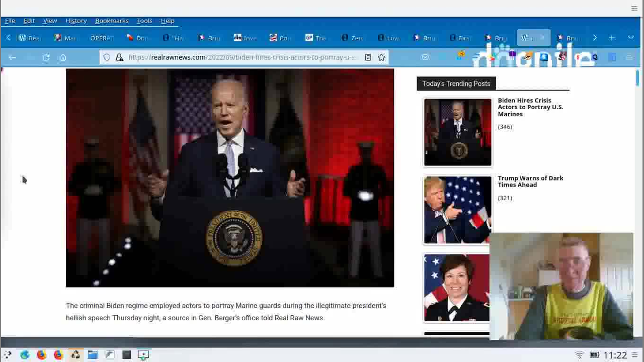Click the Trump trending post thumbnail
The height and width of the screenshot is (362, 644).
457,210
